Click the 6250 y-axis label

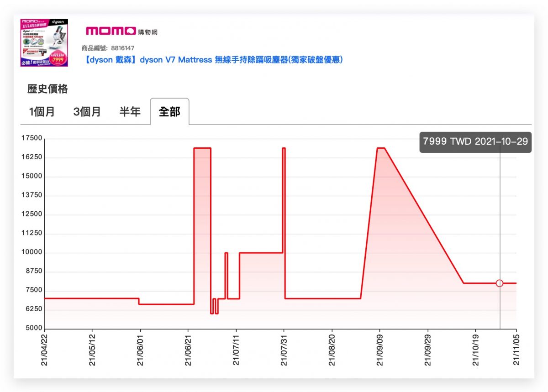tap(33, 309)
